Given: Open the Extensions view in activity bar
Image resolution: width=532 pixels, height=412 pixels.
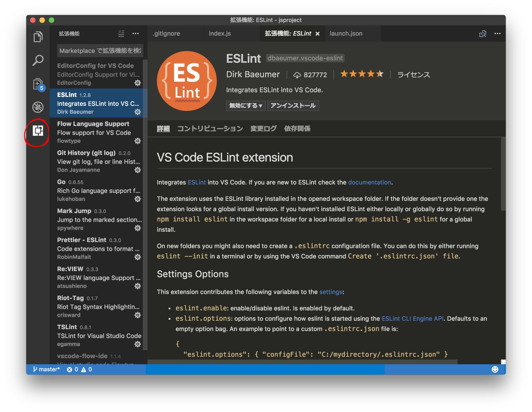Looking at the screenshot, I should (x=38, y=130).
